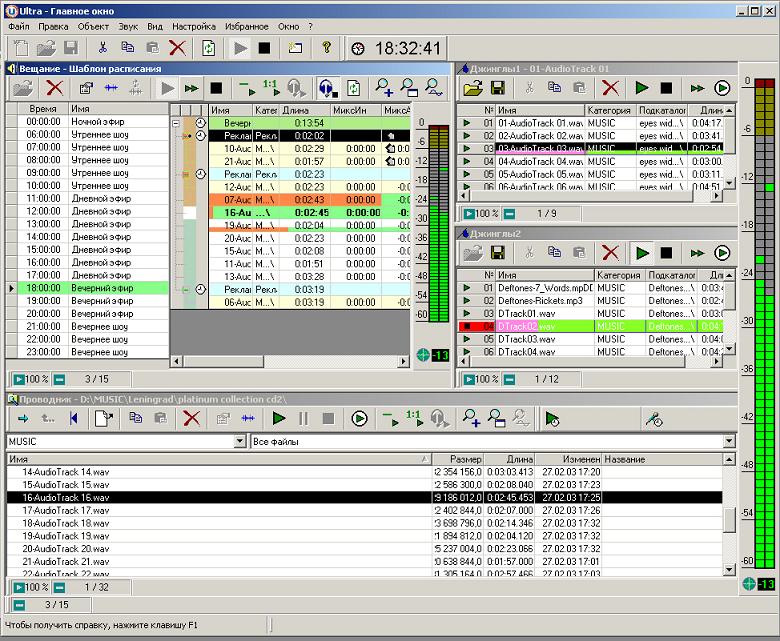
Task: Click the yellow question mark help icon
Action: 326,48
